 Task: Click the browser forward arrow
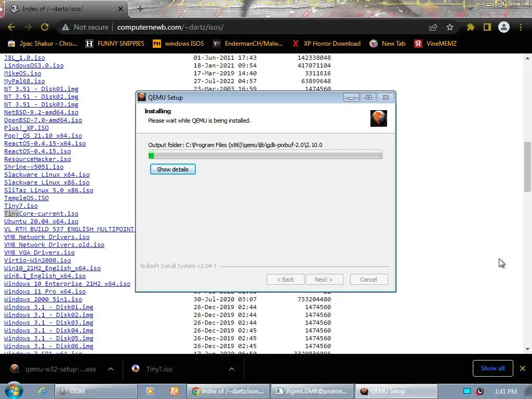click(28, 27)
